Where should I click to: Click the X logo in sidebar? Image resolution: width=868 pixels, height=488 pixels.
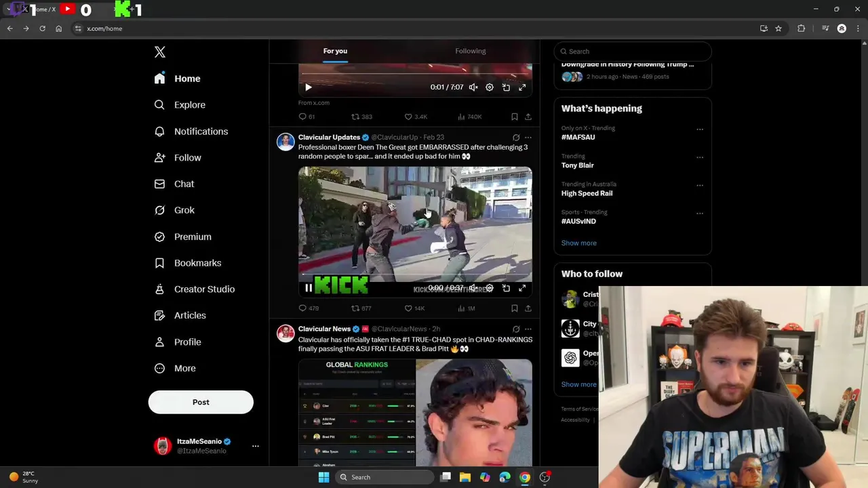tap(159, 52)
